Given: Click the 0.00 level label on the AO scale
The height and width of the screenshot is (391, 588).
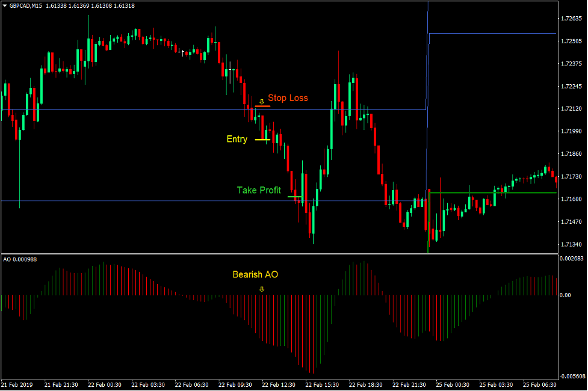Looking at the screenshot, I should [x=567, y=295].
